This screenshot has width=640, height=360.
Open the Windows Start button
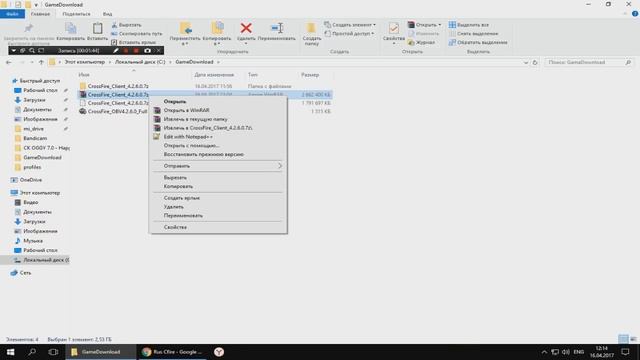click(10, 352)
